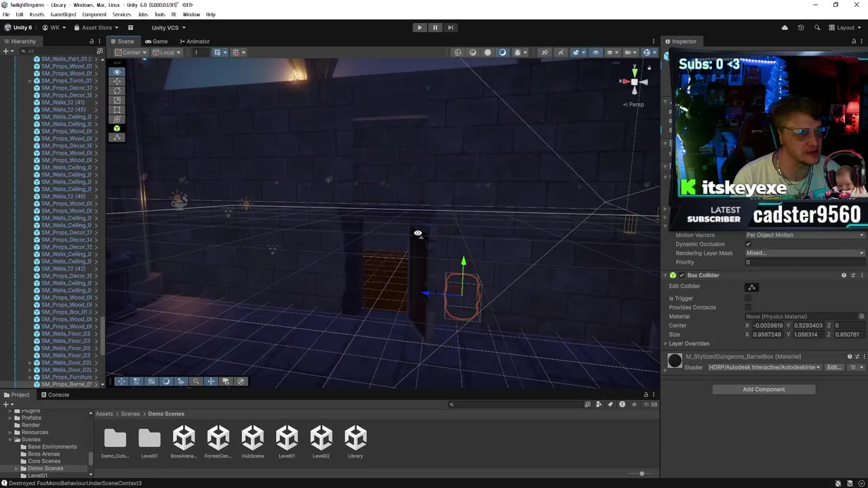Open the Center pivot dropdown
Viewport: 868px width, 488px height.
coord(130,52)
